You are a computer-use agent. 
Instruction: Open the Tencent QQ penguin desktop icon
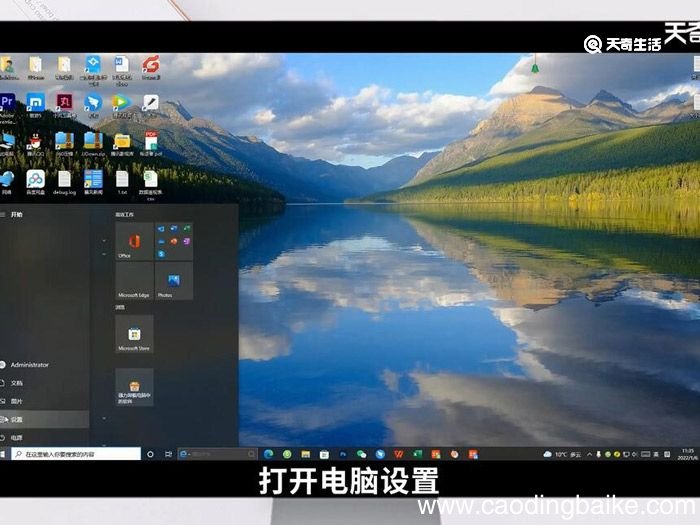tap(35, 144)
